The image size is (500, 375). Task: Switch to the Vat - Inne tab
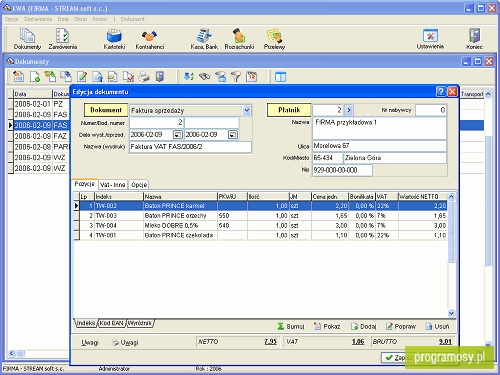113,185
